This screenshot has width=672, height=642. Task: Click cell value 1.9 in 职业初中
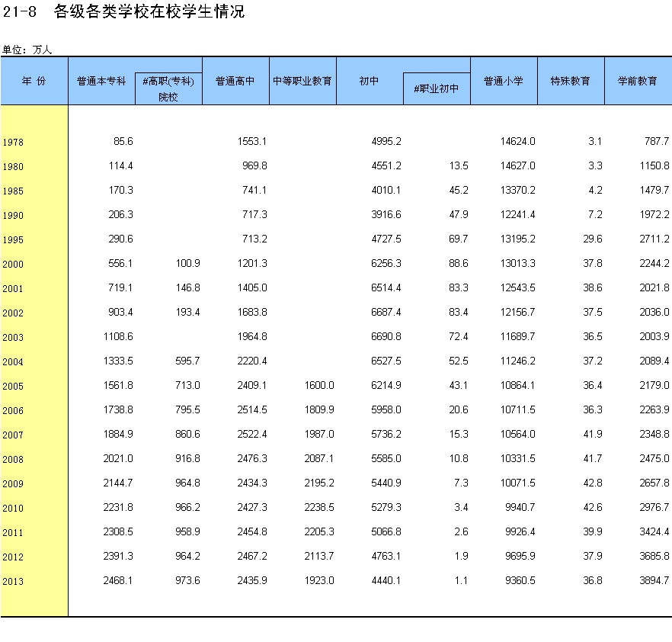point(461,557)
